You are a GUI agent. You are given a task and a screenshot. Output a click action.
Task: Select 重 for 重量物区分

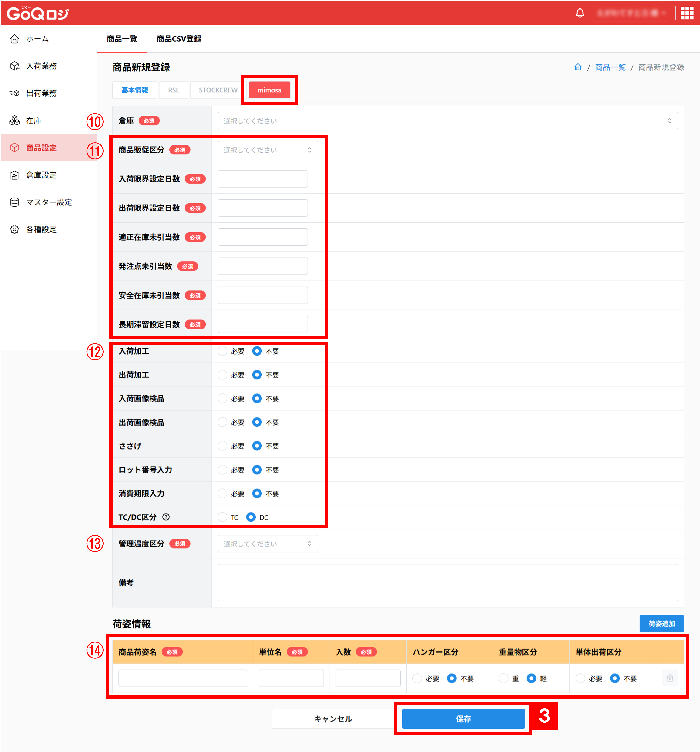tap(503, 678)
